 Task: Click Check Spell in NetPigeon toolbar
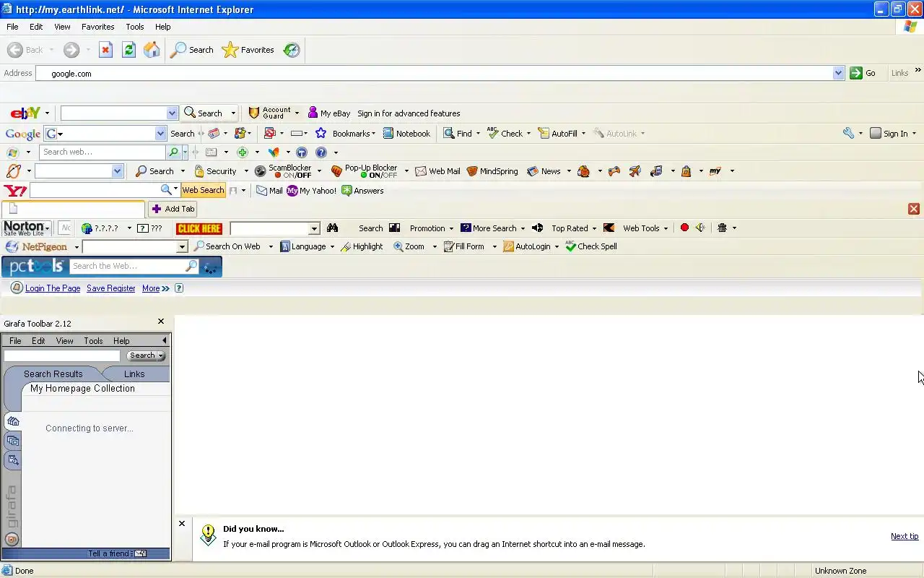(x=591, y=246)
